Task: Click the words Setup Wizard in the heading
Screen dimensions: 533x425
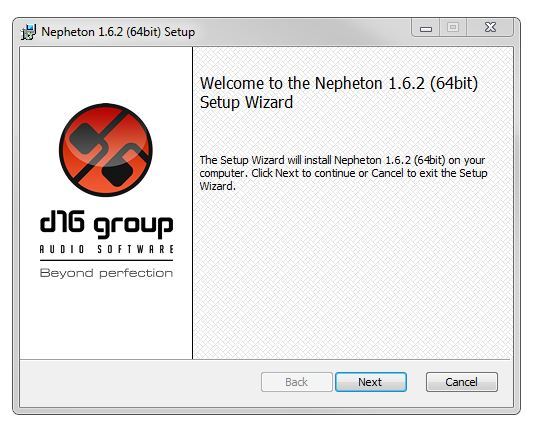Action: pos(246,103)
